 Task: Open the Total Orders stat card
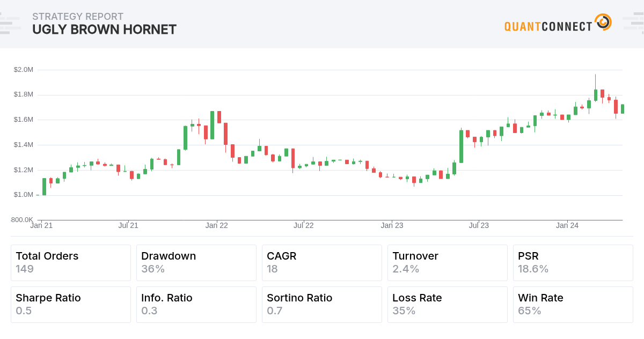coord(71,263)
